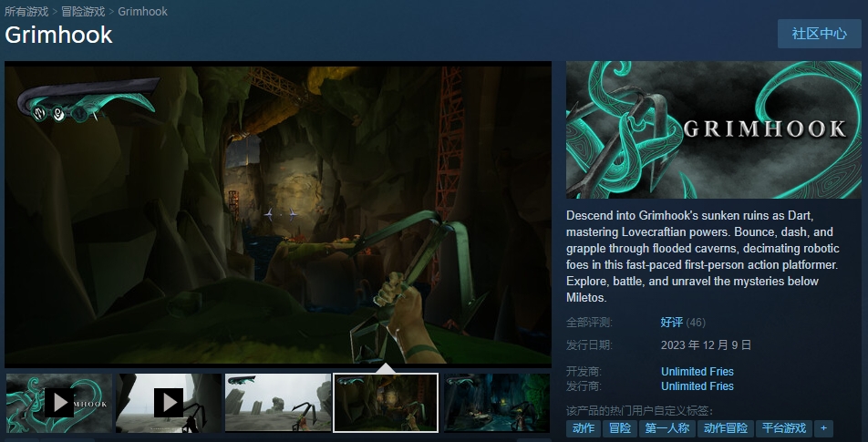Open the 所有游戏 breadcrumb link
Image resolution: width=868 pixels, height=442 pixels.
[26, 11]
